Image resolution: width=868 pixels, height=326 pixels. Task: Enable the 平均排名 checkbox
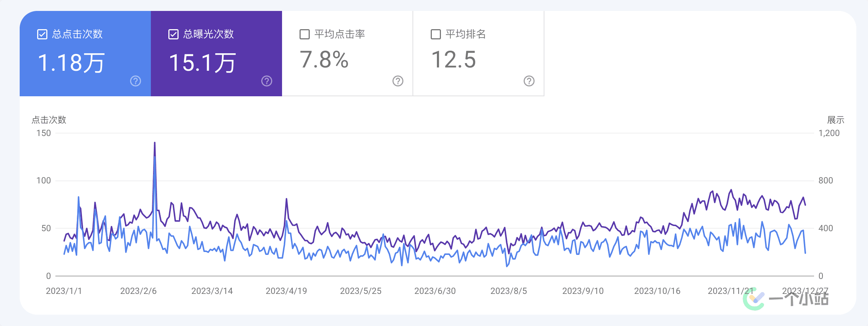click(436, 34)
